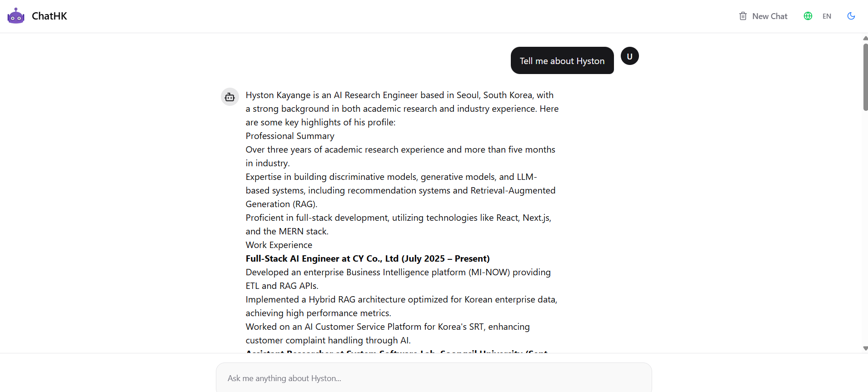Image resolution: width=868 pixels, height=392 pixels.
Task: Click the 'Tell me about Hyston' message bubble
Action: [562, 61]
